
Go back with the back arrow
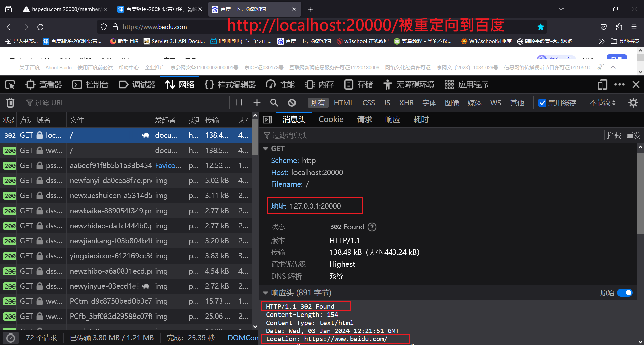coord(10,27)
